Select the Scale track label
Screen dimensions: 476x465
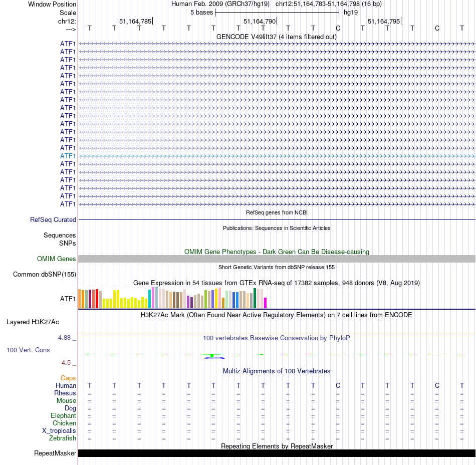click(x=68, y=13)
